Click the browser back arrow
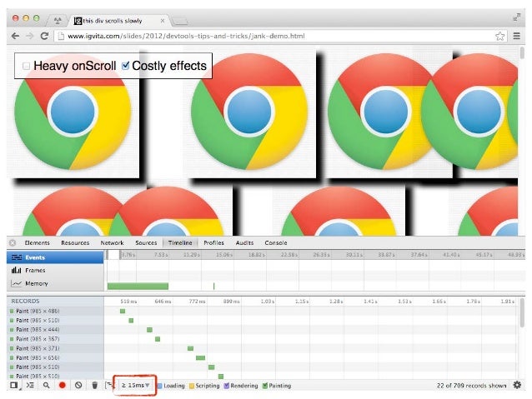 pos(15,36)
